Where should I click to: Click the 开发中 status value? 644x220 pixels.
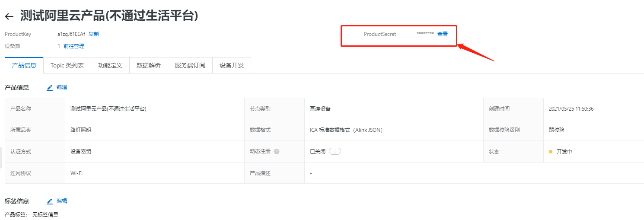point(564,152)
